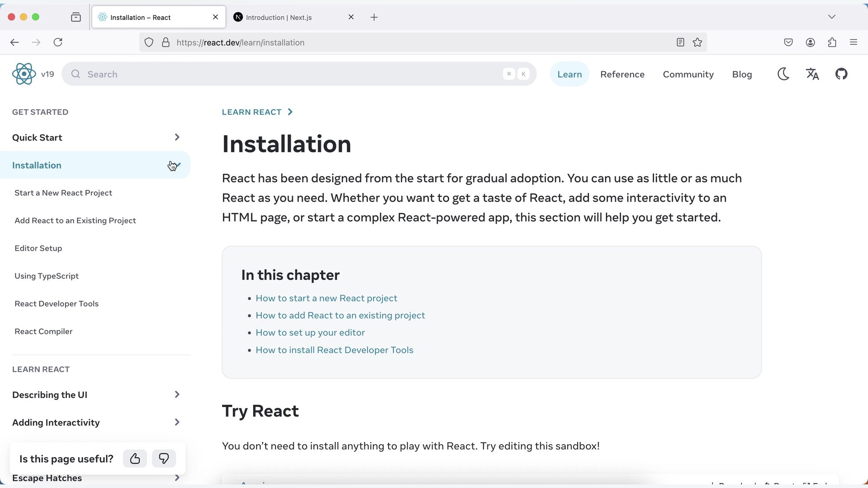Image resolution: width=868 pixels, height=488 pixels.
Task: Close the Installation – React tab
Action: click(216, 17)
